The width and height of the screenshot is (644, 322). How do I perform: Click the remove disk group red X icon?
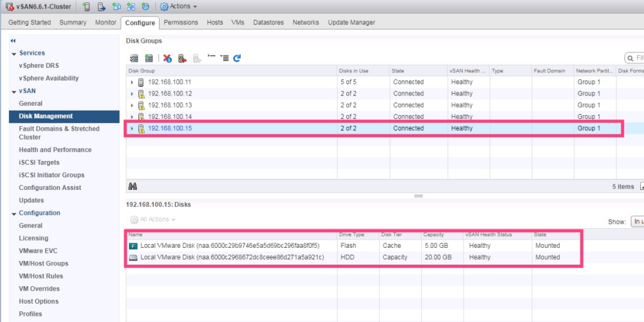[x=167, y=58]
